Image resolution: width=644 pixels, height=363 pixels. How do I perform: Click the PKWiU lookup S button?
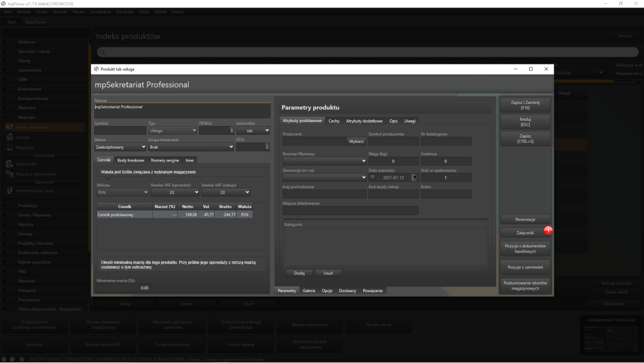pyautogui.click(x=231, y=130)
